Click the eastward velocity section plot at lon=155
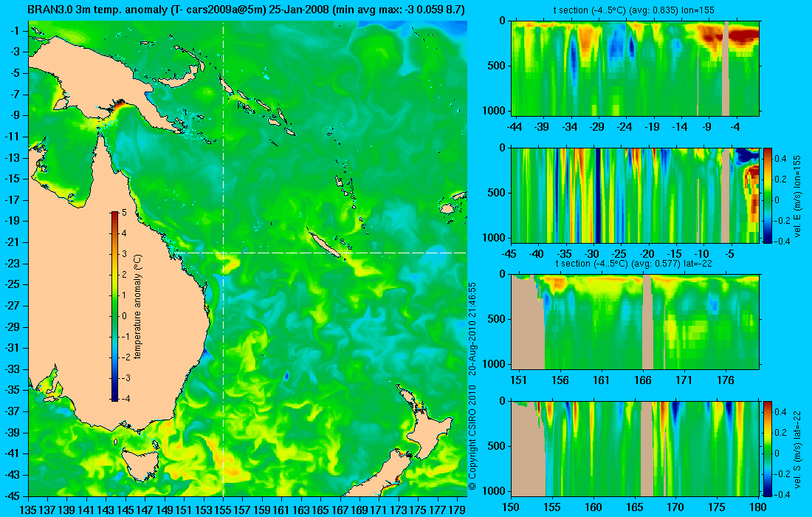Screen dimensions: 812x517 635,195
